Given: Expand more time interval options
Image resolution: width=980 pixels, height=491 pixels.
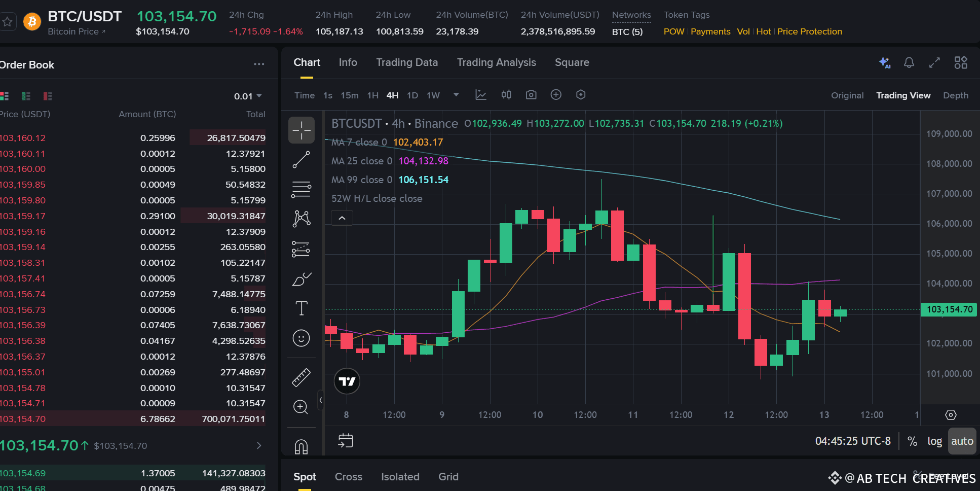Looking at the screenshot, I should (x=456, y=95).
